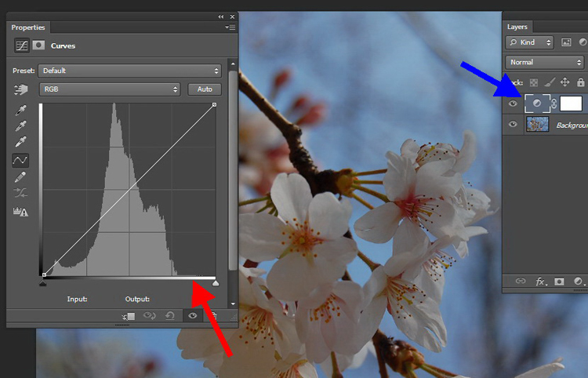588x378 pixels.
Task: Collapse the Properties panel with double arrows
Action: tap(220, 16)
